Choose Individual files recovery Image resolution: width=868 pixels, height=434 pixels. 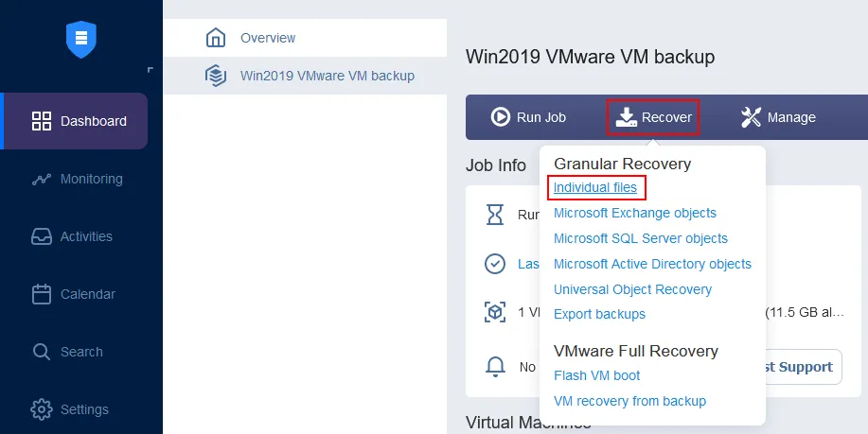[x=595, y=188]
